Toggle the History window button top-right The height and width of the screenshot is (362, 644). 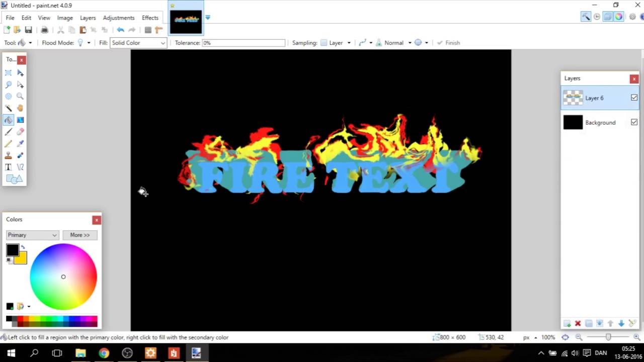coord(597,17)
